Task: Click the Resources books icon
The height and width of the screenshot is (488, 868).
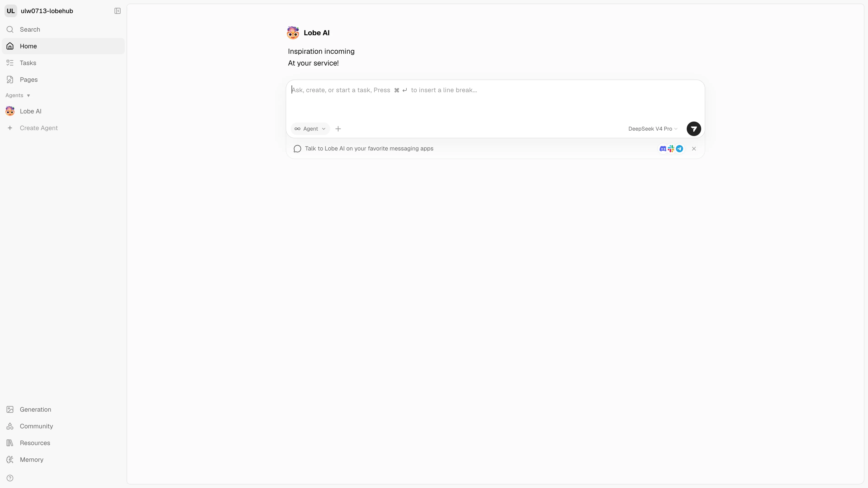Action: click(10, 443)
